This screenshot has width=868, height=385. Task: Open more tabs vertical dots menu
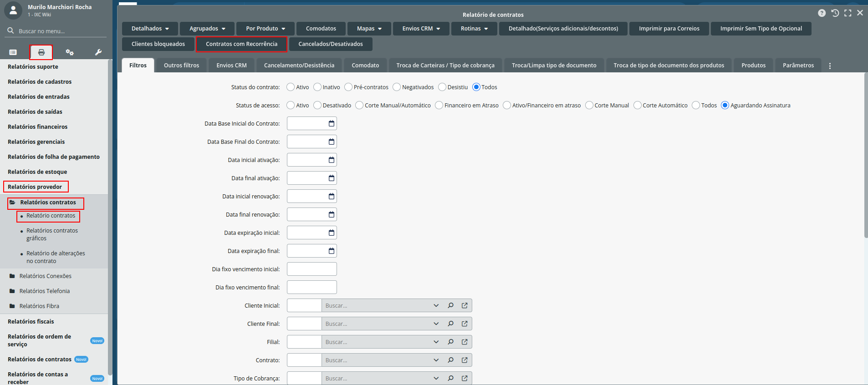click(830, 66)
